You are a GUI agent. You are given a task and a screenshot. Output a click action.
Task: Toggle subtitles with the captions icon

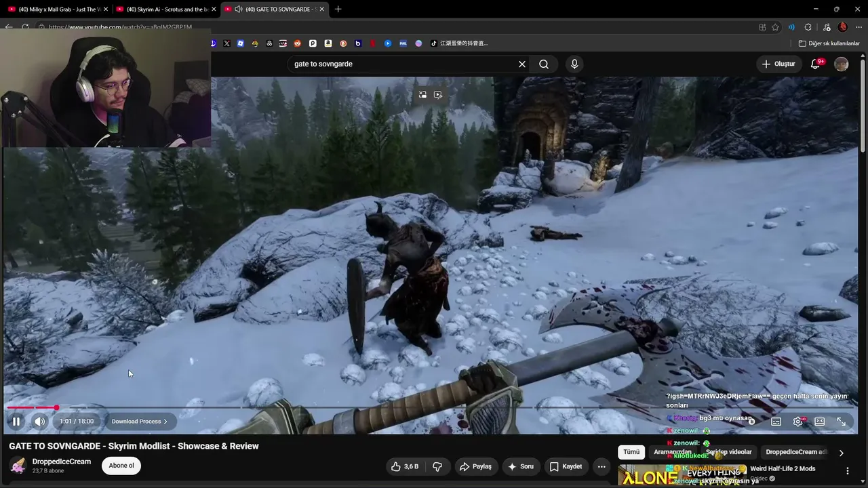(x=776, y=422)
